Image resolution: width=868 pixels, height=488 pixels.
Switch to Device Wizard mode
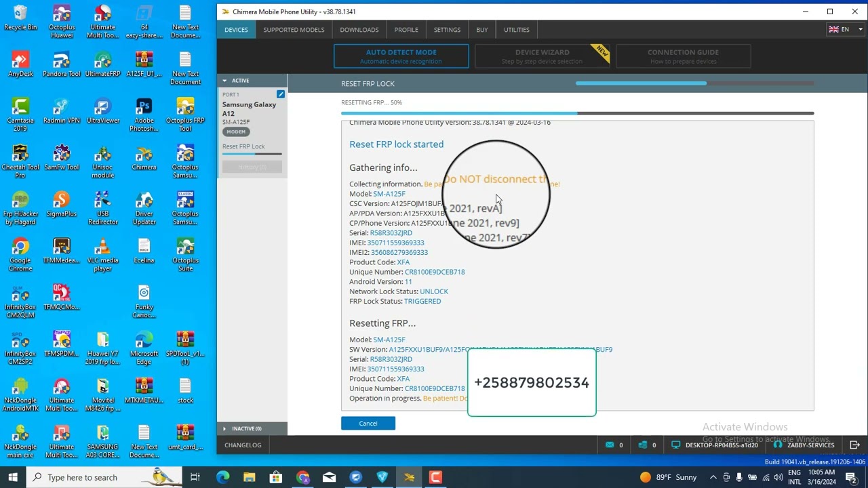coord(542,56)
